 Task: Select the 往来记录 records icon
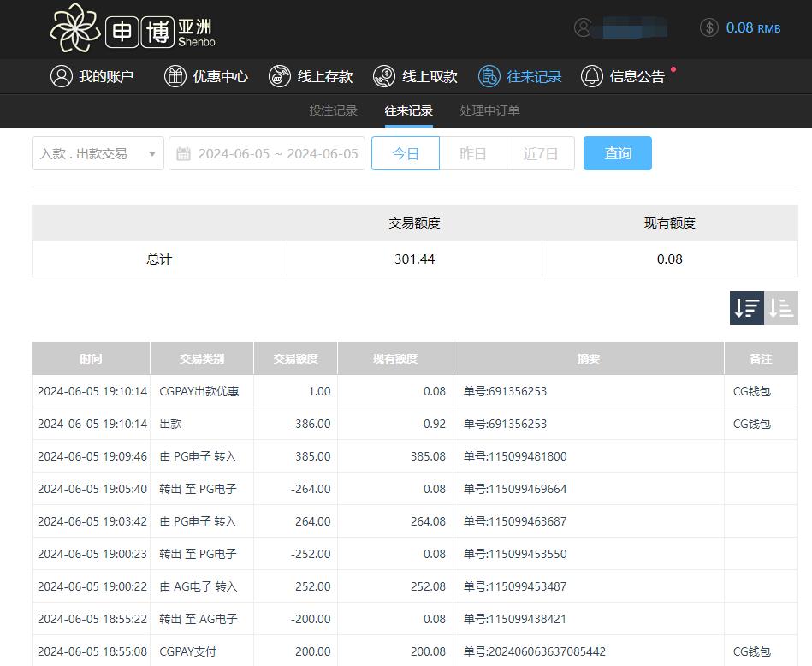[489, 76]
